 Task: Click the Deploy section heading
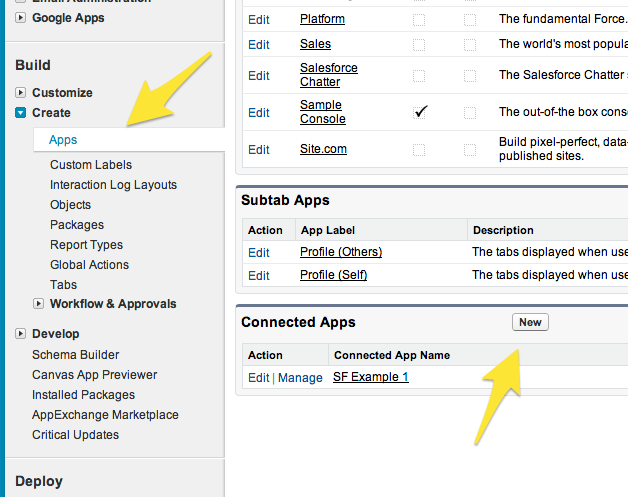[39, 481]
